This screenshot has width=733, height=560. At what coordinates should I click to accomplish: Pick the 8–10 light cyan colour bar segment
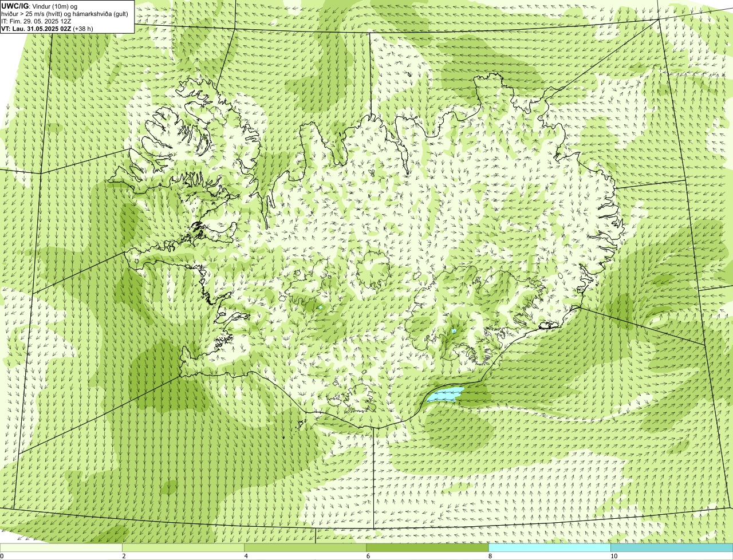[549, 548]
